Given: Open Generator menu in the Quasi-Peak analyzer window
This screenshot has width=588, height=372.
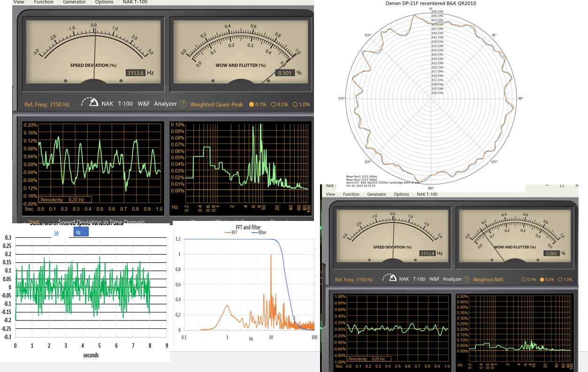Looking at the screenshot, I should (x=74, y=2).
